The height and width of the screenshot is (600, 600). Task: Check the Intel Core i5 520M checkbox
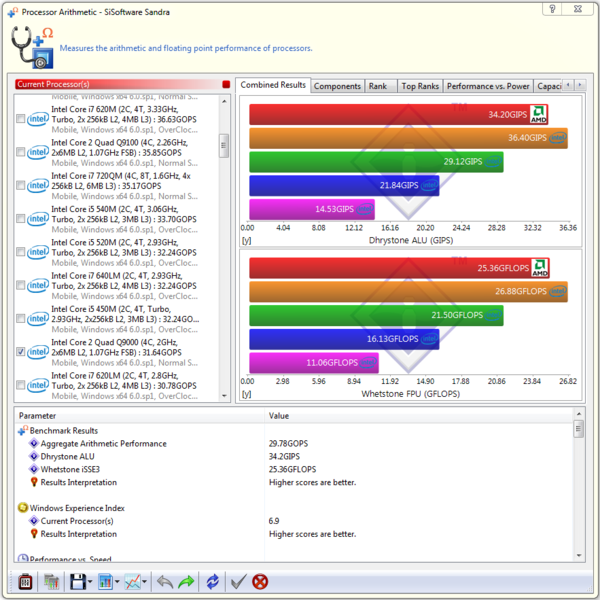click(x=21, y=252)
